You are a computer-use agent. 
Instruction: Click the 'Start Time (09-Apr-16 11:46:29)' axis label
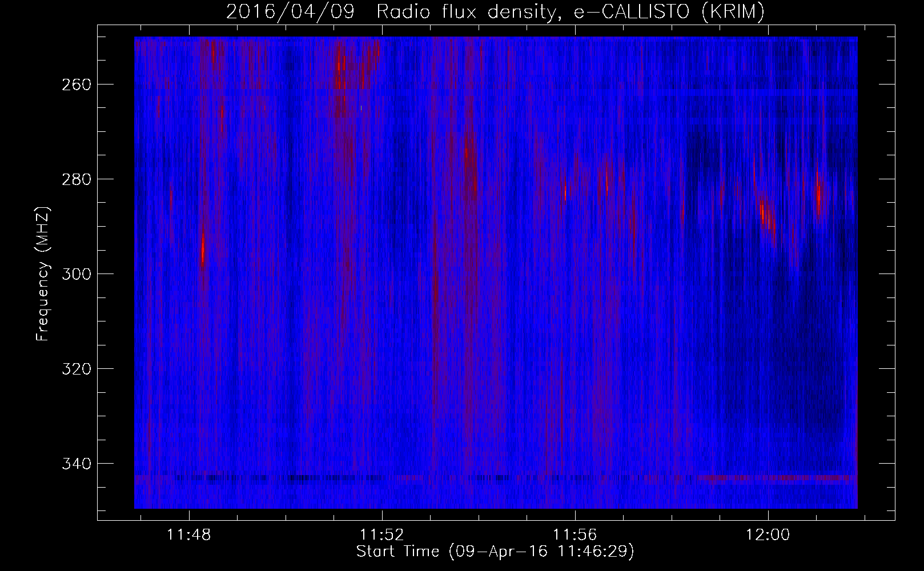point(495,552)
